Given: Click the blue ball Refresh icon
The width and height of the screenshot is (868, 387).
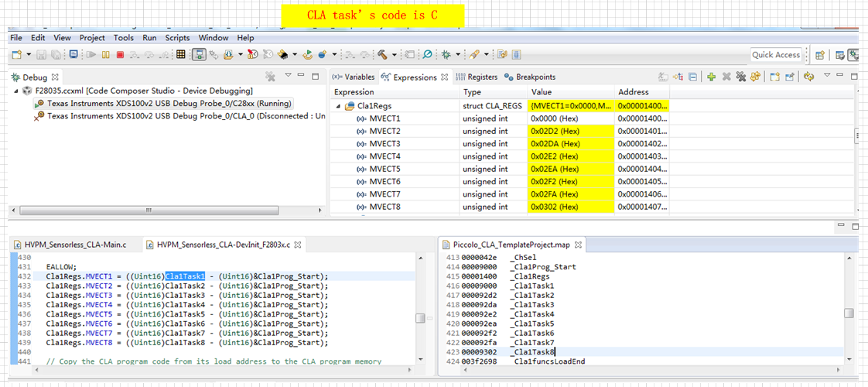Looking at the screenshot, I should tap(323, 55).
